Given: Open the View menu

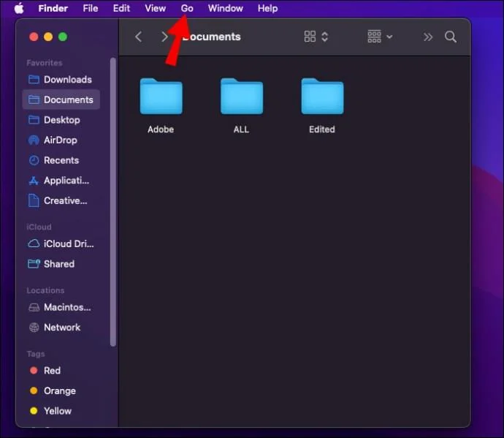Looking at the screenshot, I should (x=156, y=8).
